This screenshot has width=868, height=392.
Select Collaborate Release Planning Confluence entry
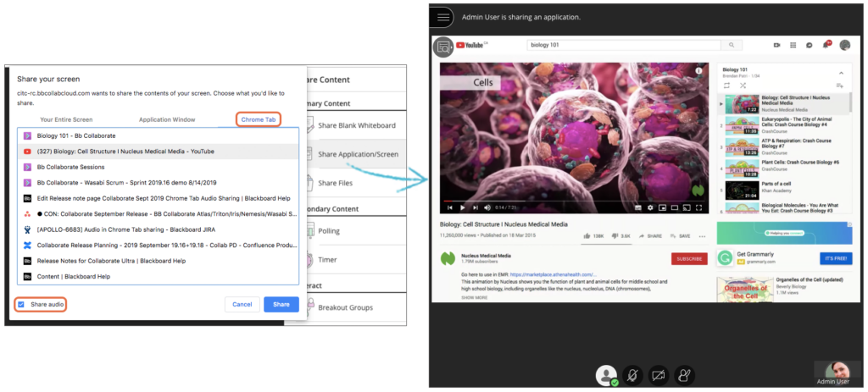pyautogui.click(x=159, y=245)
